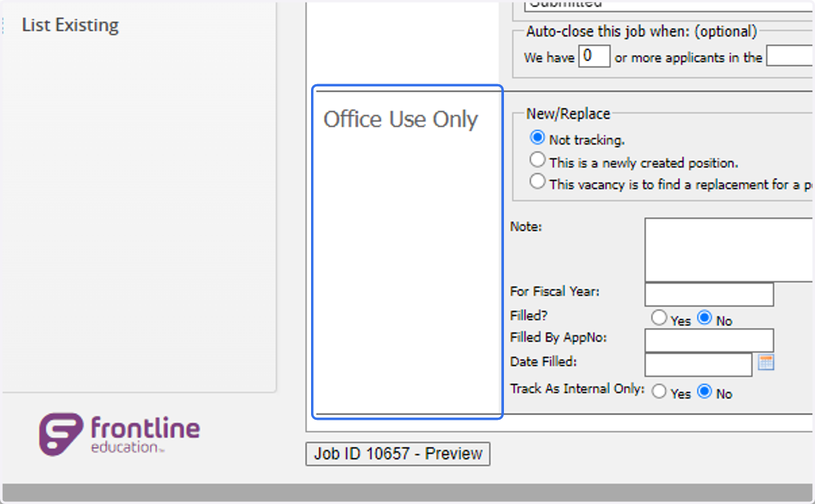Click the Job ID 10657 - Preview button
This screenshot has width=815, height=504.
(x=398, y=454)
